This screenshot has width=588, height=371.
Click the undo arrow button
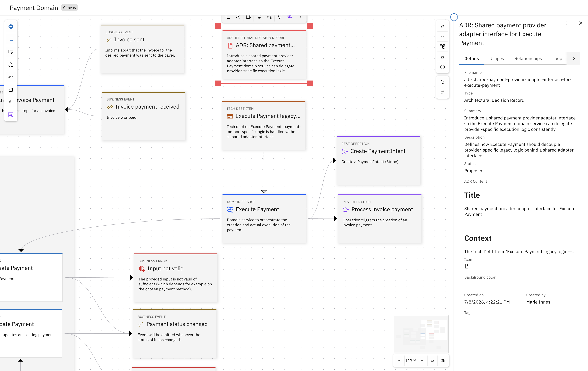click(442, 82)
